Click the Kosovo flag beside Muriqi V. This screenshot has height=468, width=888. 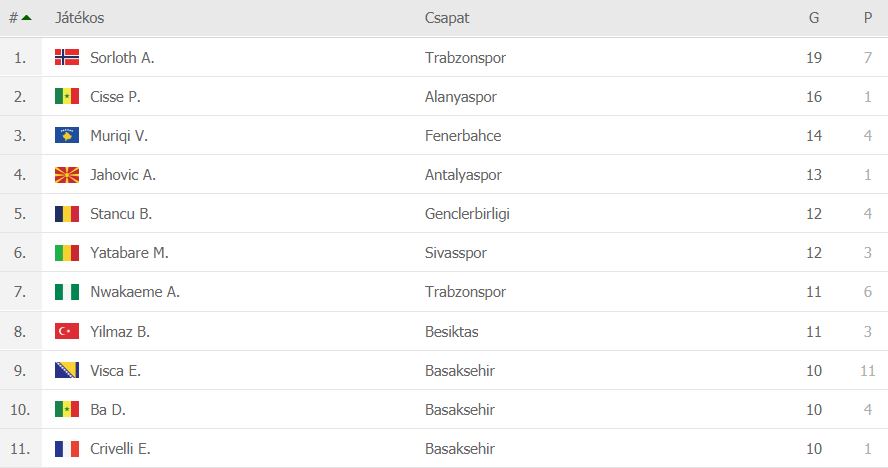coord(67,135)
